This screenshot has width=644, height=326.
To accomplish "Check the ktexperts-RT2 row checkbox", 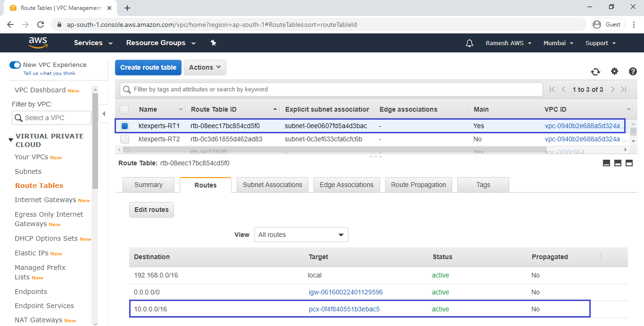I will [x=124, y=139].
